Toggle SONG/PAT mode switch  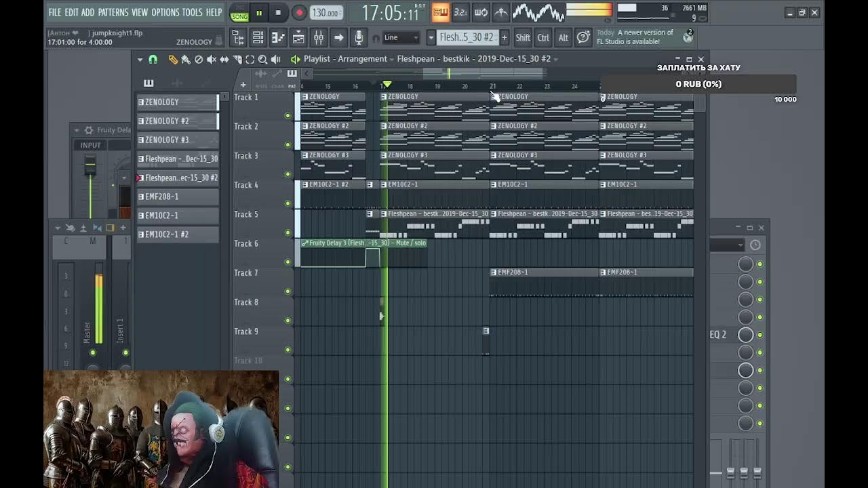pos(239,12)
